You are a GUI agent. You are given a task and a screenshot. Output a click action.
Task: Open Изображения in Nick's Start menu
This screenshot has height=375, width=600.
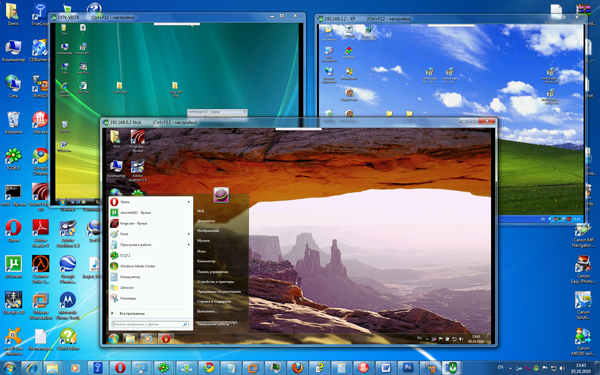point(208,231)
